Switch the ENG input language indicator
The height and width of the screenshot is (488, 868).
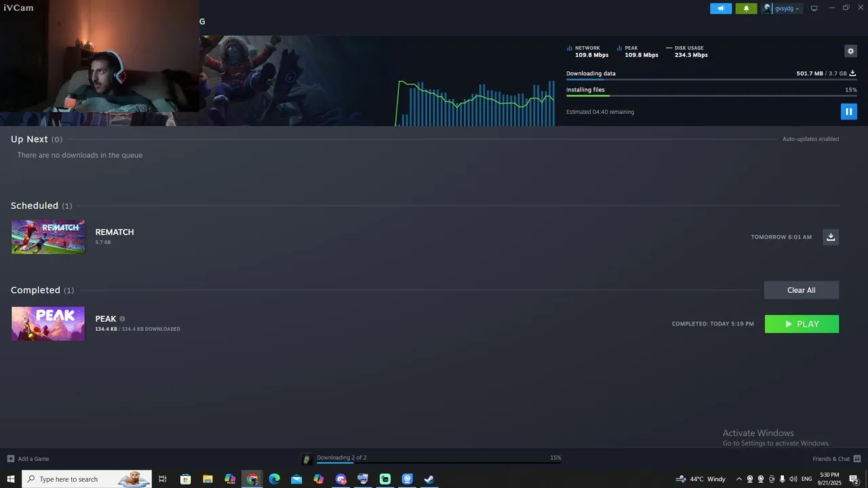[806, 479]
